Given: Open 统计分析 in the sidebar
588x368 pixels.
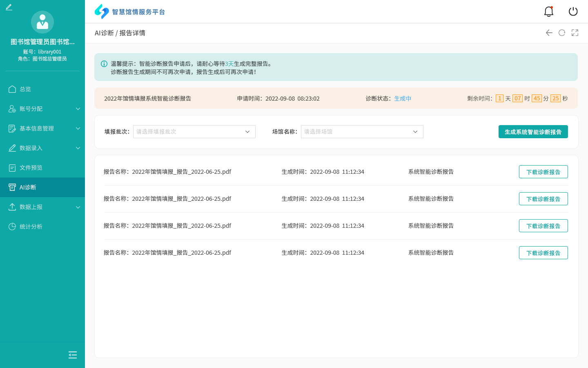Looking at the screenshot, I should 31,227.
